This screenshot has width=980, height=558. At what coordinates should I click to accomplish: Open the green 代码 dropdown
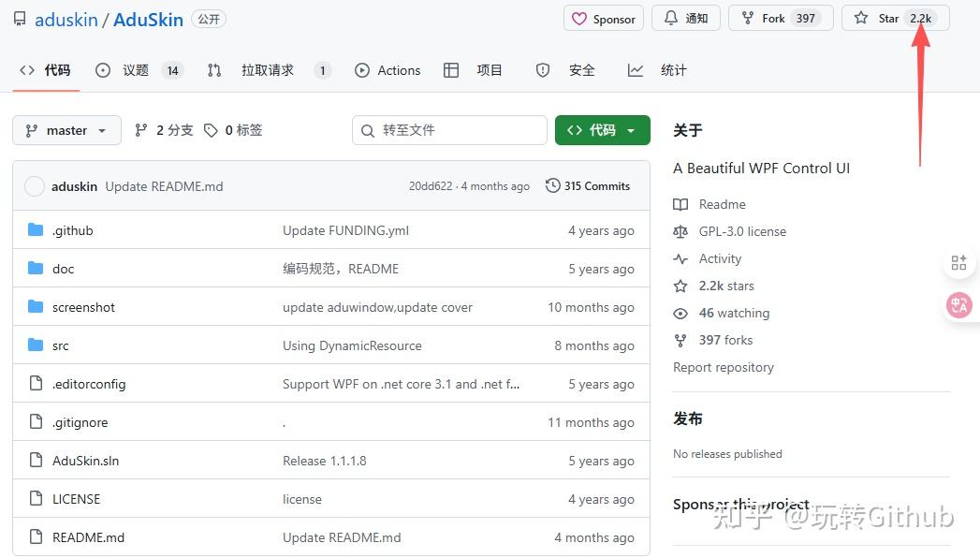click(x=602, y=129)
